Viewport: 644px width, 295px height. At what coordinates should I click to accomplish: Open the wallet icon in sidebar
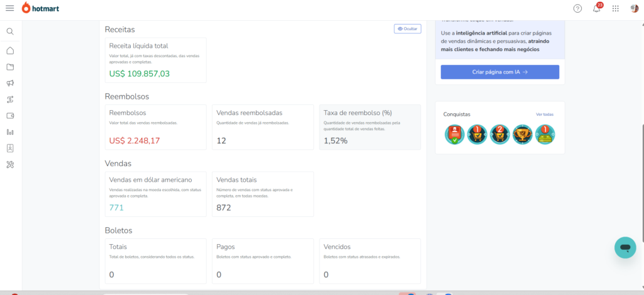click(10, 116)
